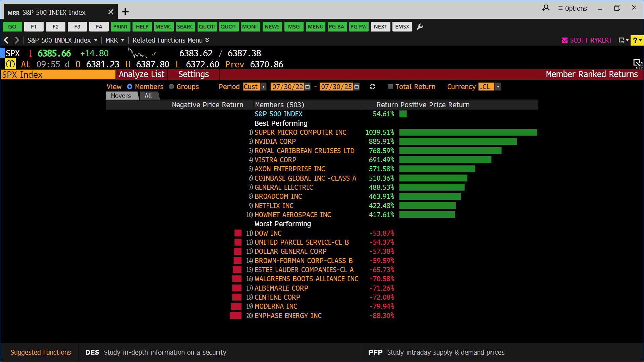
Task: Click the back navigation arrow
Action: (x=6, y=40)
